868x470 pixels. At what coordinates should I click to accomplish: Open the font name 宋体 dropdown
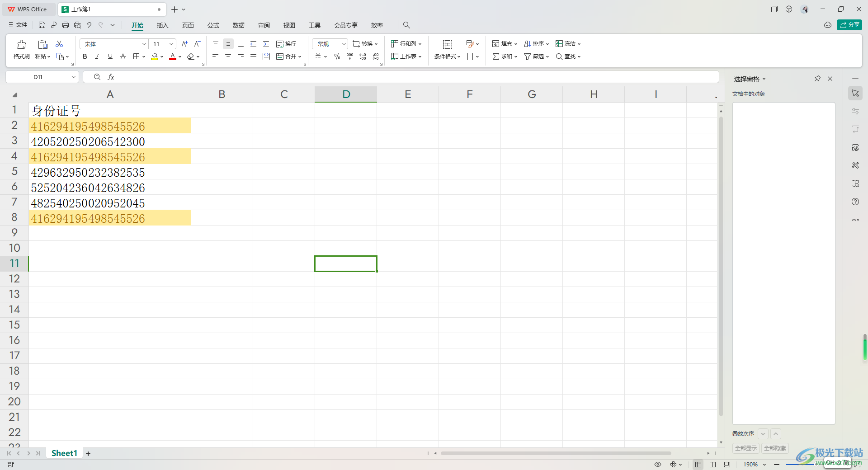[144, 44]
